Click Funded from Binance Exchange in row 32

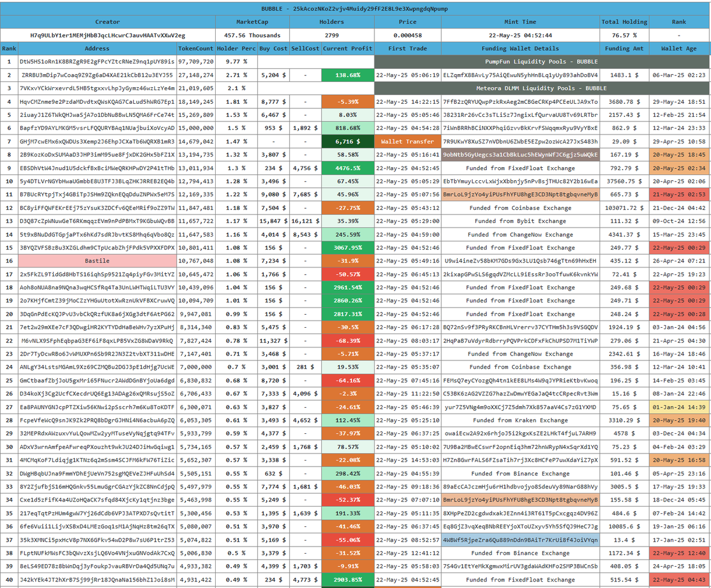pyautogui.click(x=520, y=474)
